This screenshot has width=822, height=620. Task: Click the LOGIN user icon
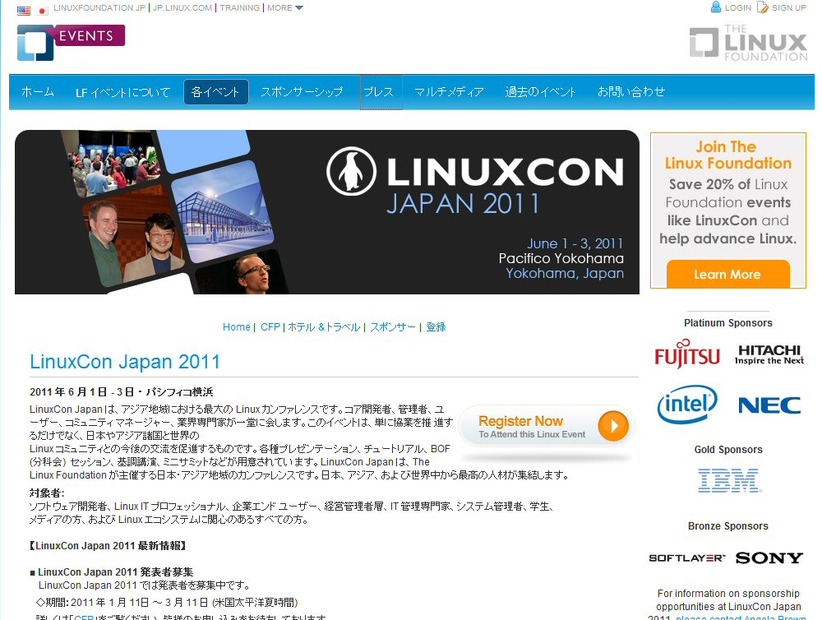pyautogui.click(x=716, y=7)
